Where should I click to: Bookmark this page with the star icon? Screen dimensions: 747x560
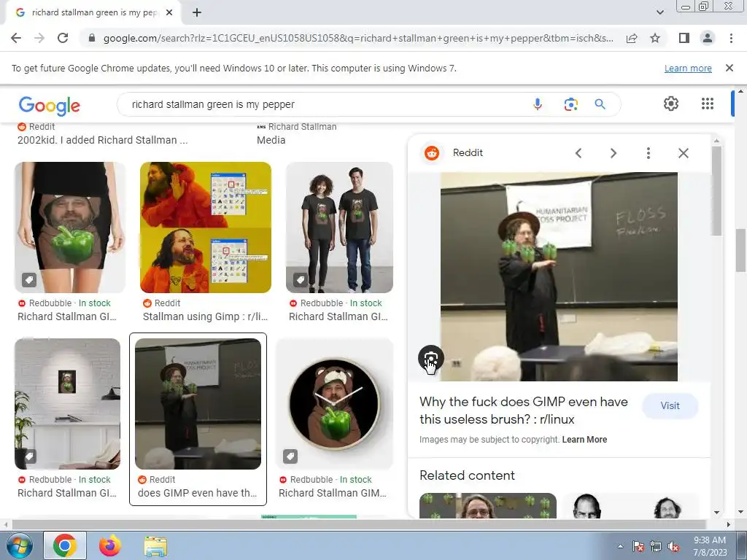655,38
